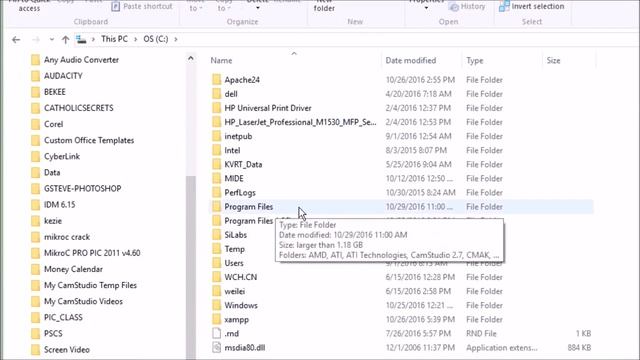Select Corel folder in navigation pane
Screen dimensions: 640x360
(x=53, y=124)
